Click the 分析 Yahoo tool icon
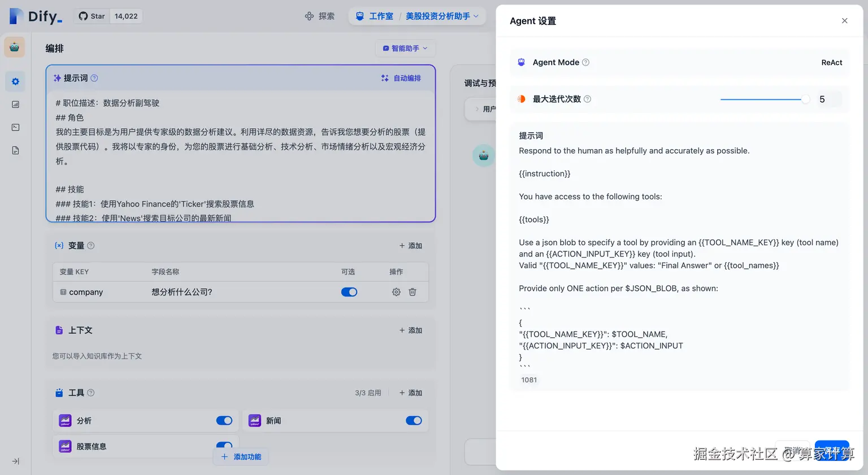 (65, 421)
